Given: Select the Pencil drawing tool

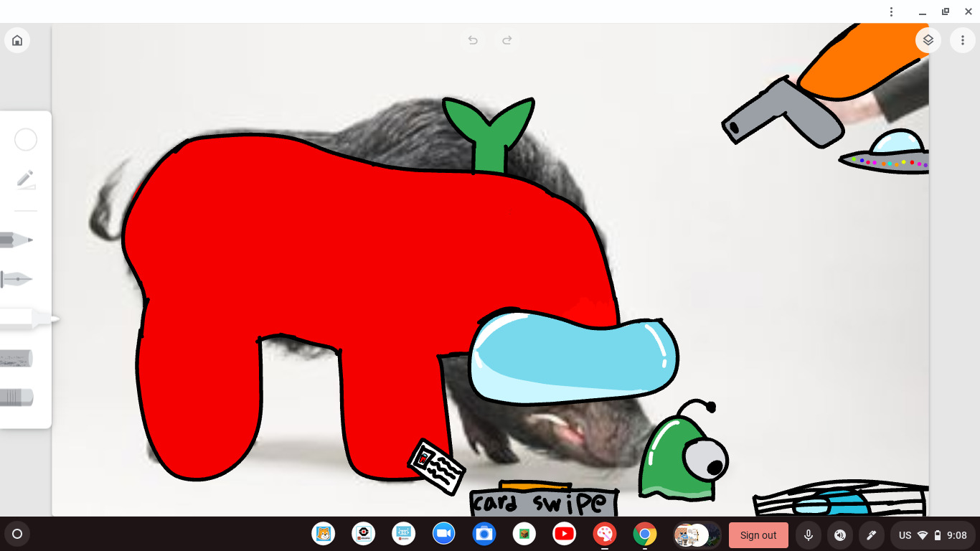Looking at the screenshot, I should [x=17, y=240].
